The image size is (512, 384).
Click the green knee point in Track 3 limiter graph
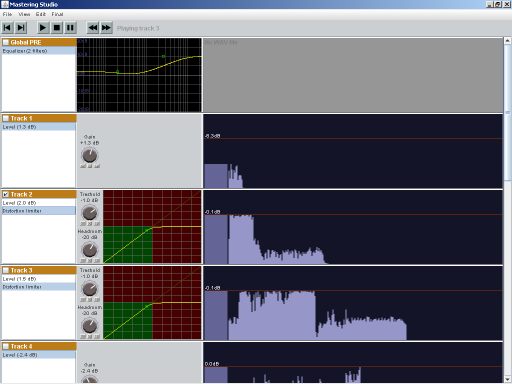pos(147,306)
